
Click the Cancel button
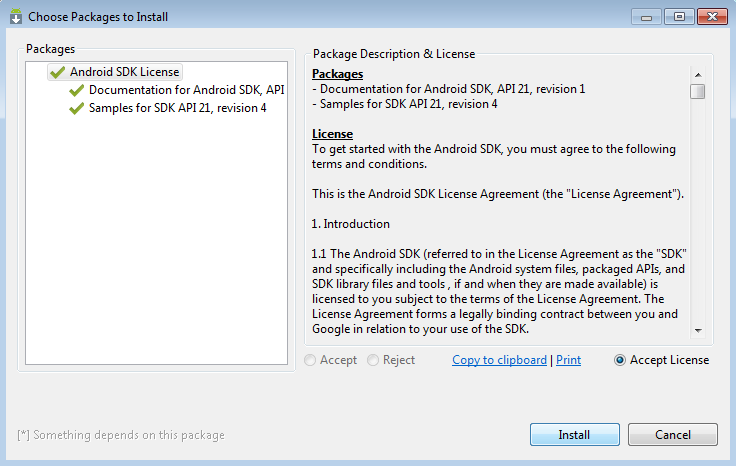tap(673, 435)
